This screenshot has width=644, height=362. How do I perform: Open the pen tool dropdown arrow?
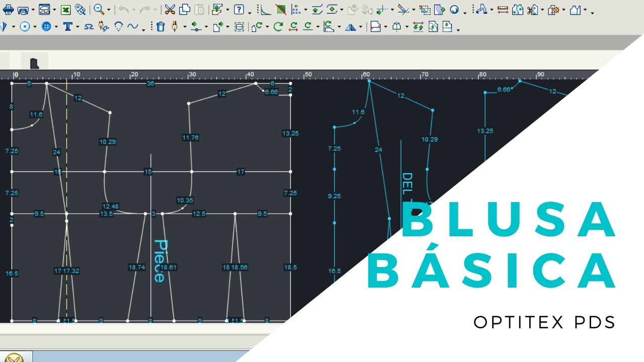point(185,27)
